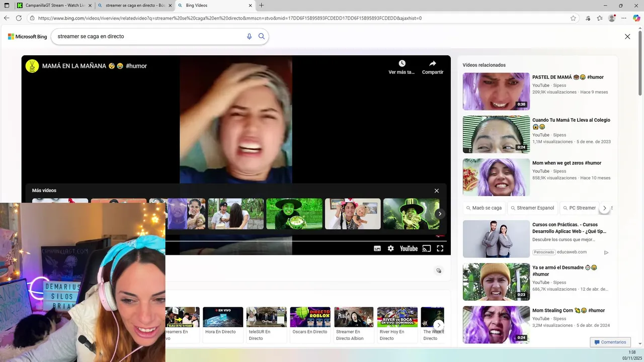This screenshot has width=644, height=362.
Task: Select nurse with doll thumbnail
Action: pyautogui.click(x=353, y=214)
